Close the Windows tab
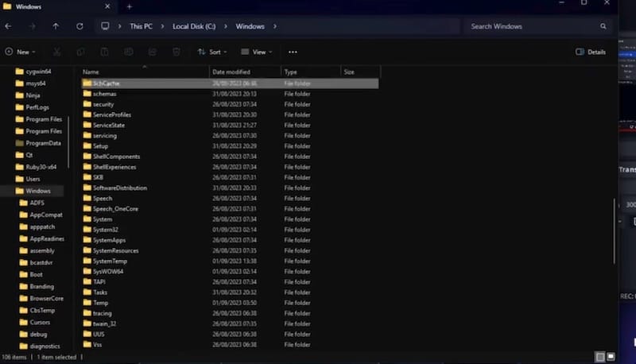The image size is (636, 364). (107, 6)
